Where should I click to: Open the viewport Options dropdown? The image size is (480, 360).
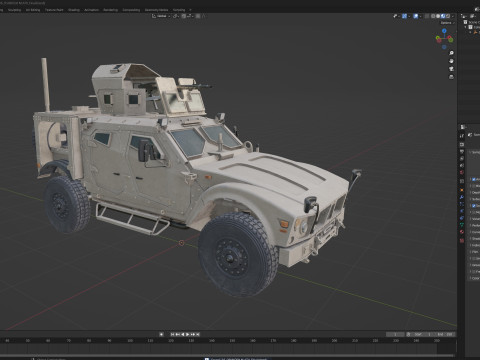447,23
